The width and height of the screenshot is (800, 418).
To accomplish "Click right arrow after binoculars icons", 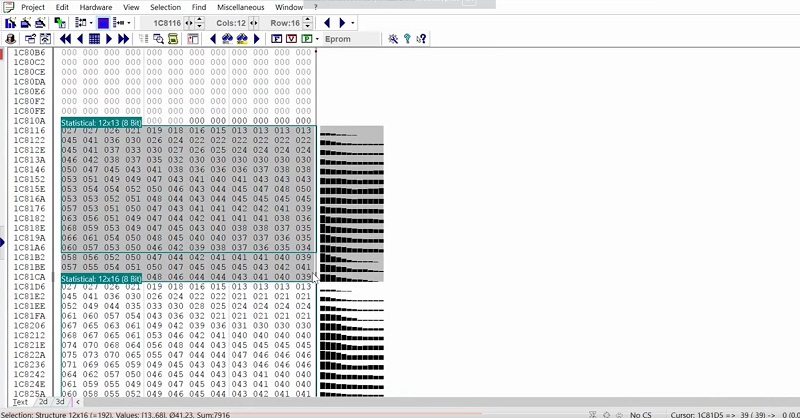I will pyautogui.click(x=257, y=39).
